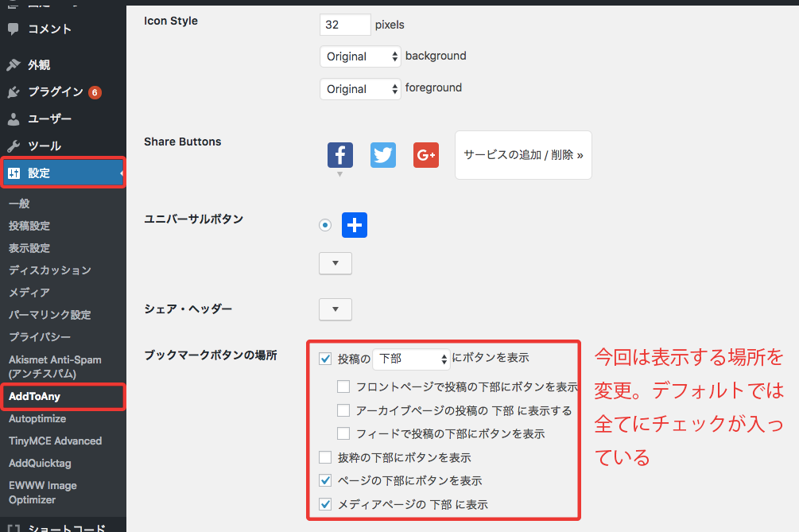This screenshot has width=799, height=532.
Task: Click the 外観 paintbrush icon in sidebar
Action: [14, 65]
